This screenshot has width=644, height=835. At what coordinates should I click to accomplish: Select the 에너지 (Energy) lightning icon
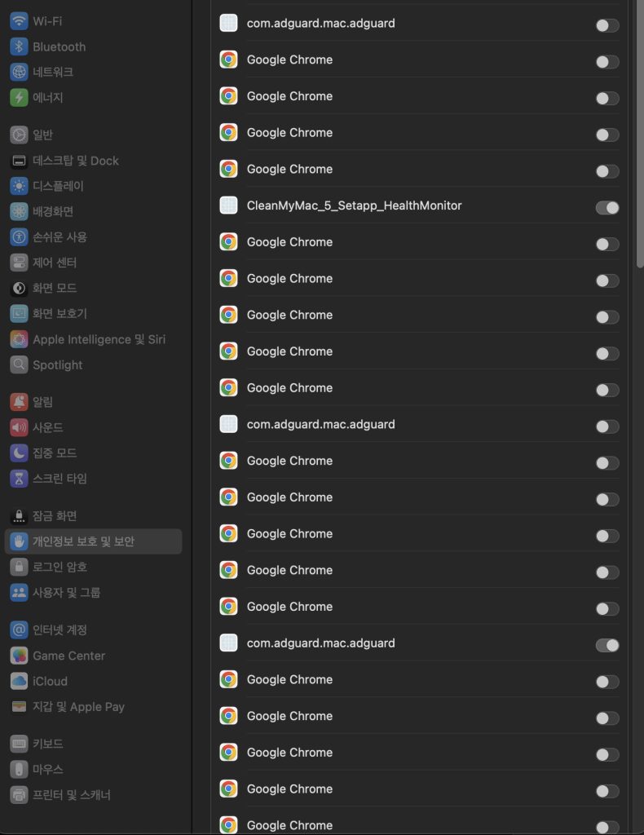19,98
